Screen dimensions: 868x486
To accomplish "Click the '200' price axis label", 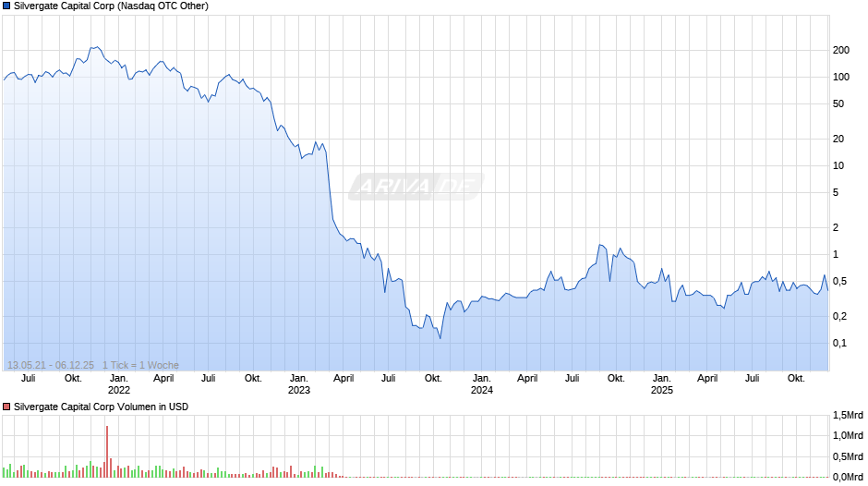I will 841,51.
